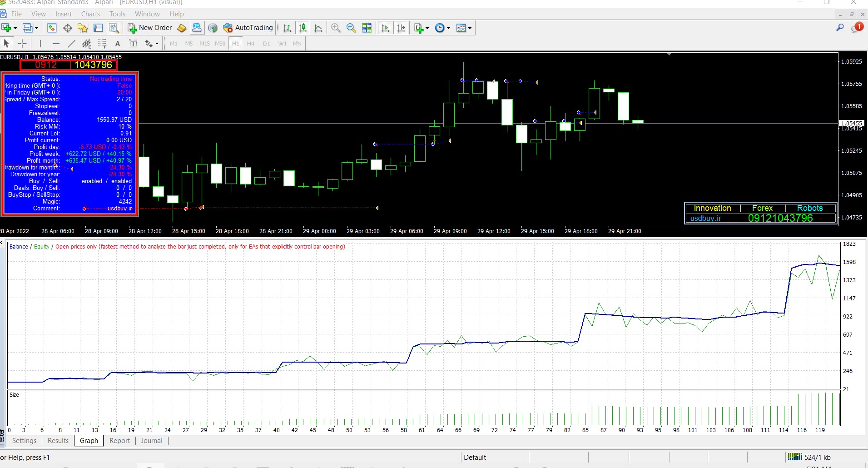Switch chart to Bar Chart mode
This screenshot has height=468, width=868.
(x=287, y=28)
